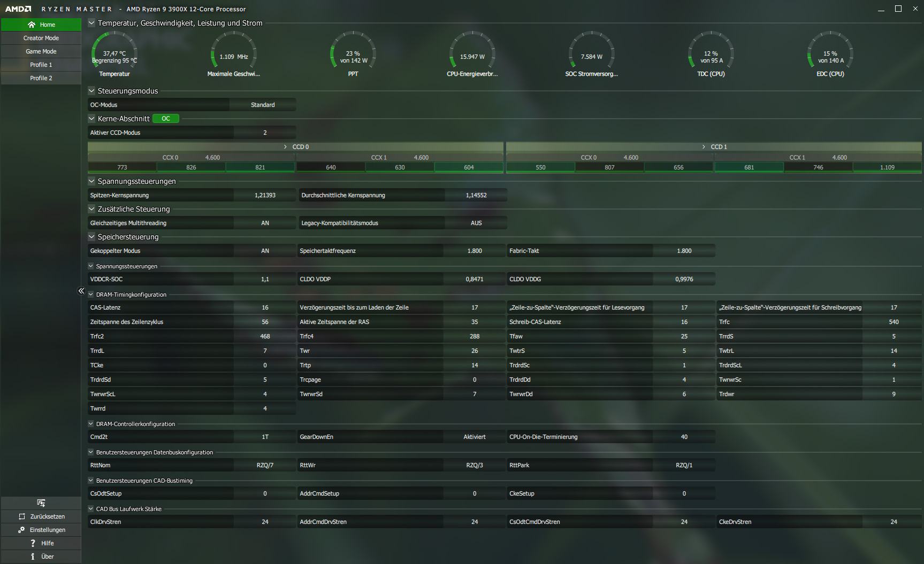This screenshot has height=564, width=924.
Task: Click the PPT gauge
Action: [x=353, y=54]
